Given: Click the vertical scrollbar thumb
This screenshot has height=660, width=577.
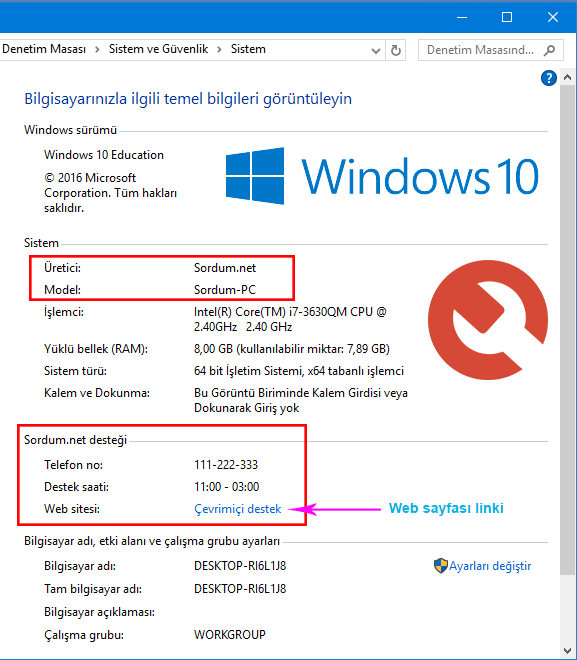Looking at the screenshot, I should 567,330.
